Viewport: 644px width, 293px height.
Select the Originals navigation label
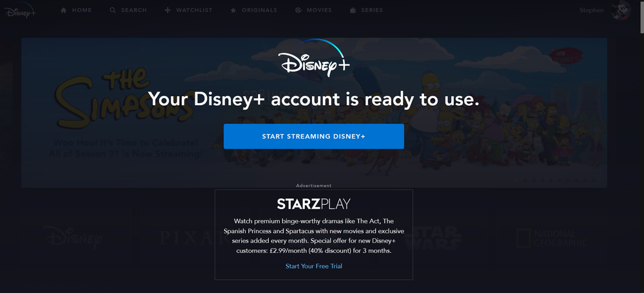[x=259, y=10]
